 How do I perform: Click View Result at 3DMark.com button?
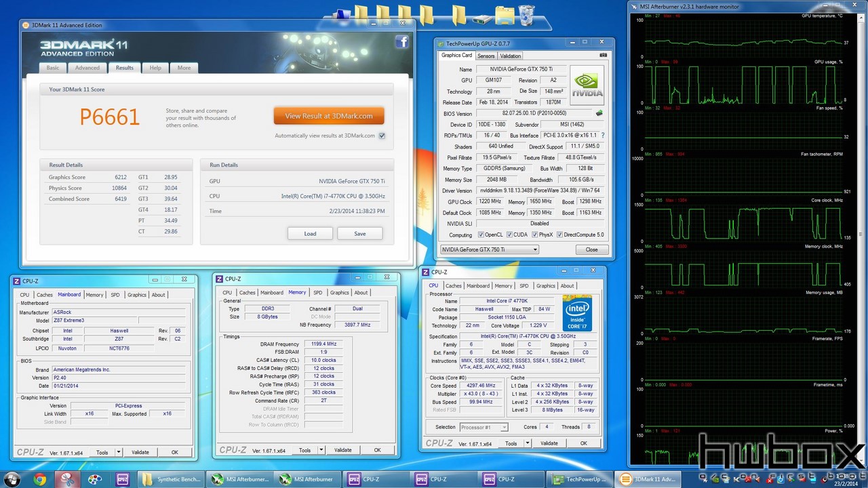click(329, 116)
